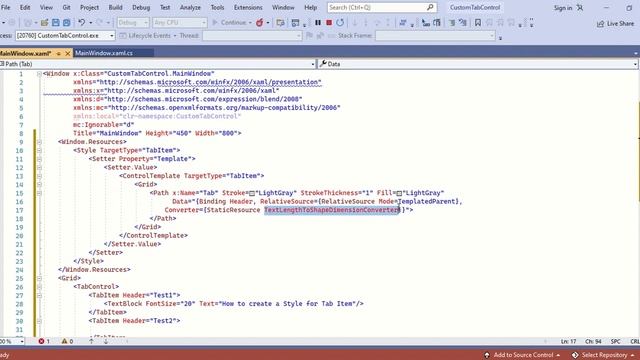Viewport: 640px width, 360px height.
Task: Open the process CustomTabControl.exe dropdown
Action: (65, 36)
